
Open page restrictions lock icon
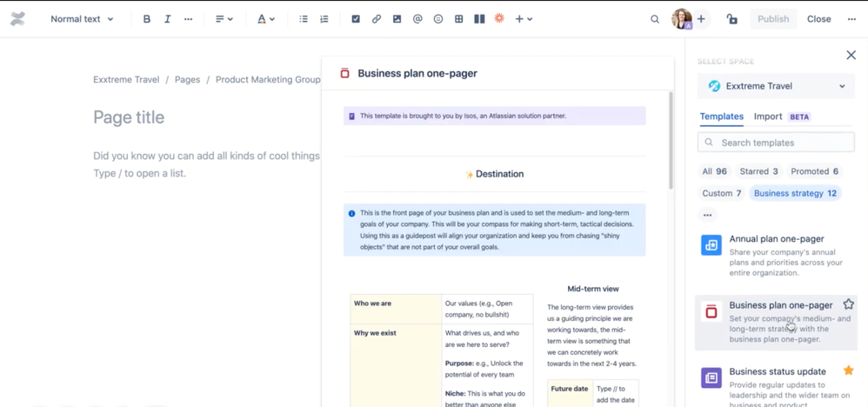point(731,19)
